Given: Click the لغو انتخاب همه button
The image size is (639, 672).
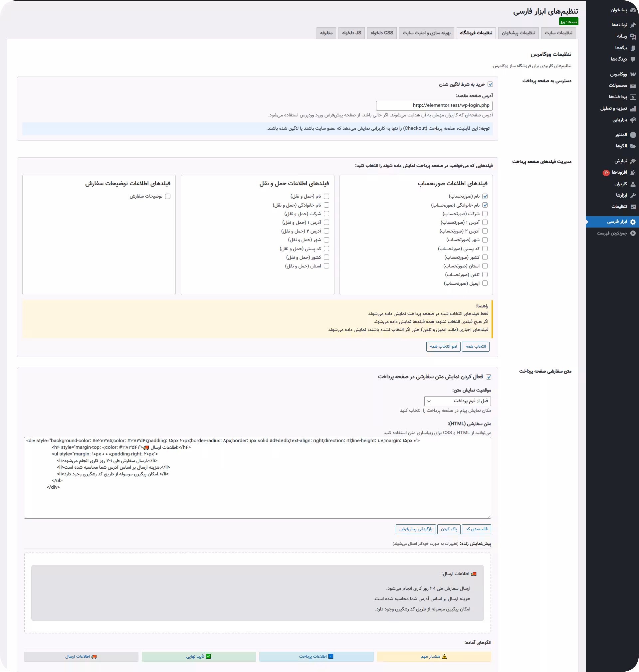Looking at the screenshot, I should pyautogui.click(x=443, y=347).
